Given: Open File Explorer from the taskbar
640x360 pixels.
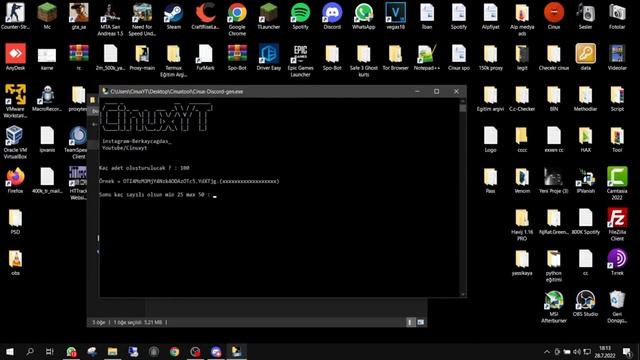Looking at the screenshot, I should [x=112, y=351].
